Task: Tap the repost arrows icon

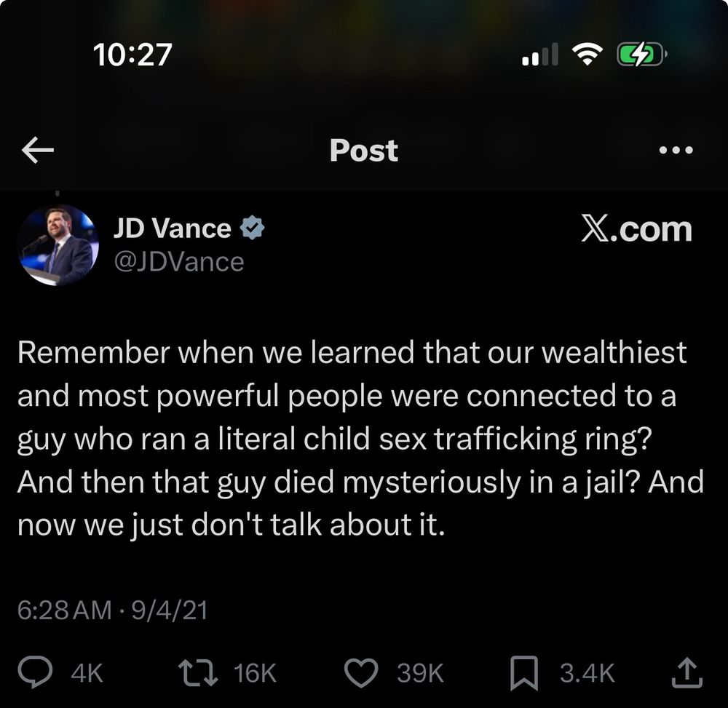Action: point(198,673)
